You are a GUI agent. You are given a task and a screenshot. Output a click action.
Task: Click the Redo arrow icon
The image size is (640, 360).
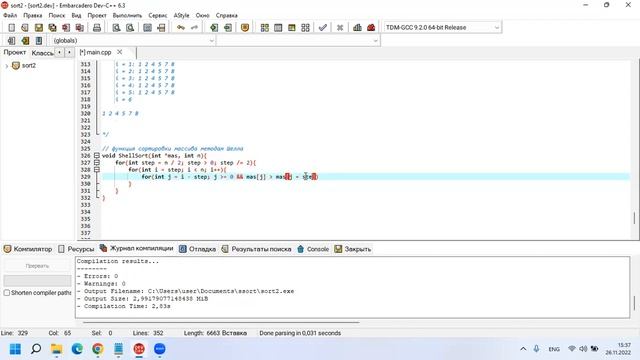pyautogui.click(x=194, y=27)
